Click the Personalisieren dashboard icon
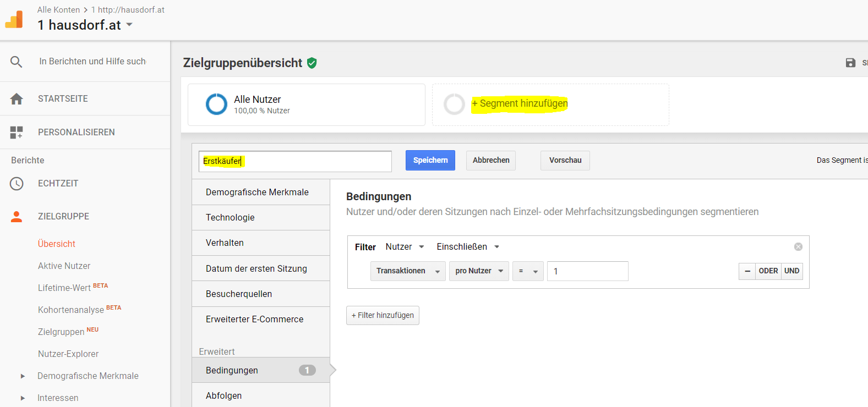868x407 pixels. [x=17, y=132]
